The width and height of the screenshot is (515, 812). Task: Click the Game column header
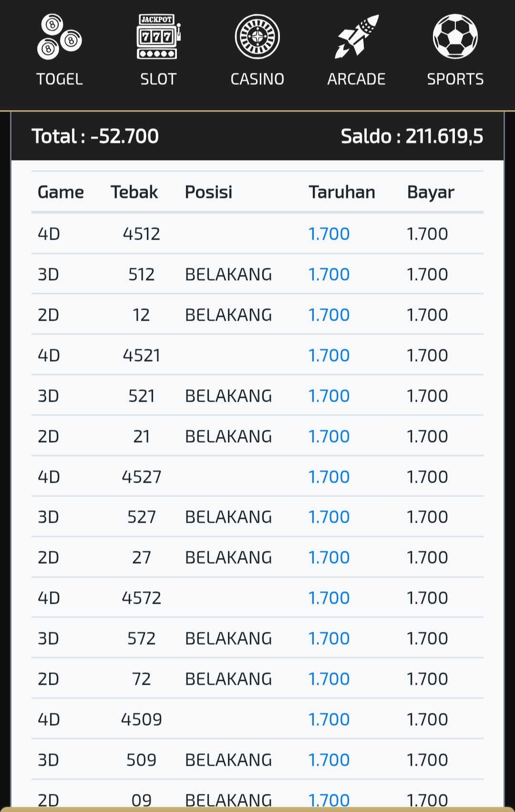[61, 192]
